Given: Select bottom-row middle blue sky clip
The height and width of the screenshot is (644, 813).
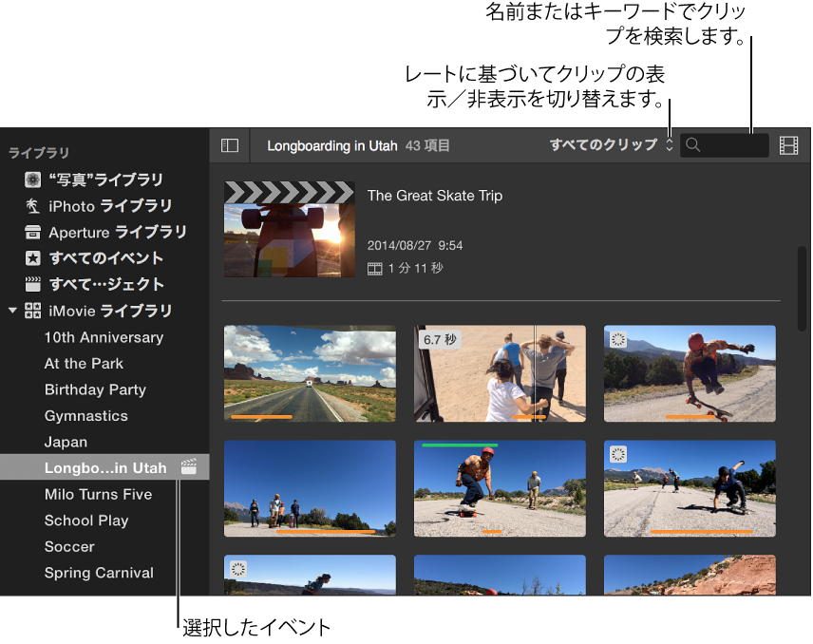Looking at the screenshot, I should point(500,575).
